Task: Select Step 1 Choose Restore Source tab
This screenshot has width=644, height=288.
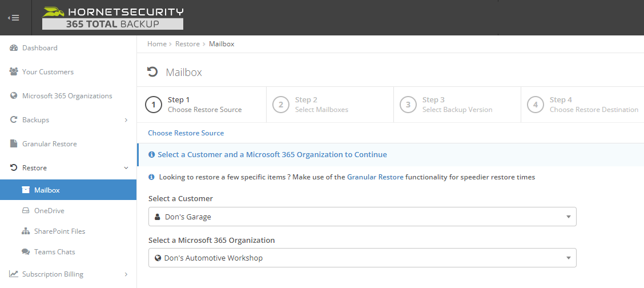Action: (202, 105)
